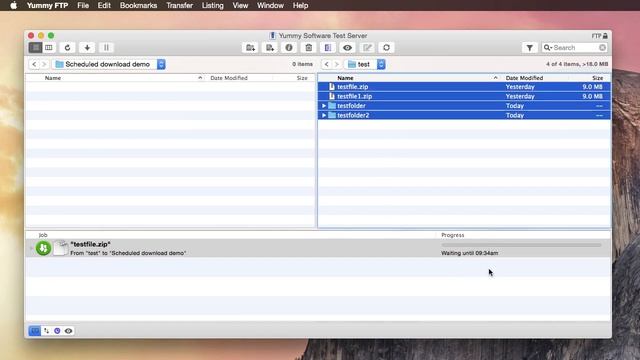Viewport: 640px width, 360px height.
Task: Open the Edit menu
Action: pyautogui.click(x=104, y=5)
